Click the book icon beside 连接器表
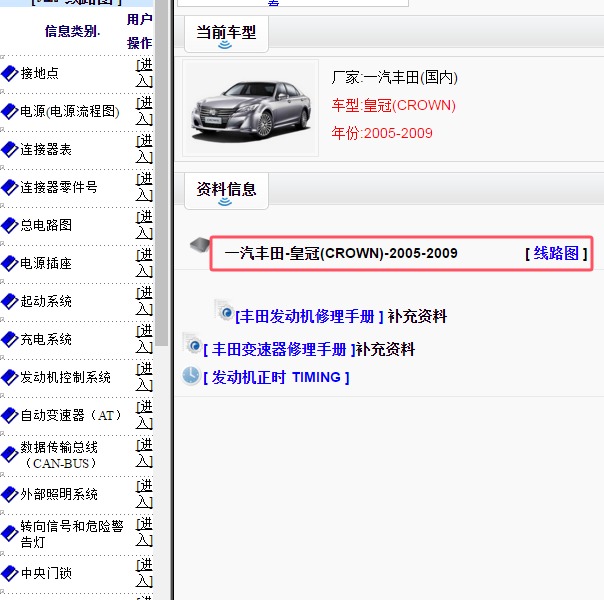 [x=10, y=149]
